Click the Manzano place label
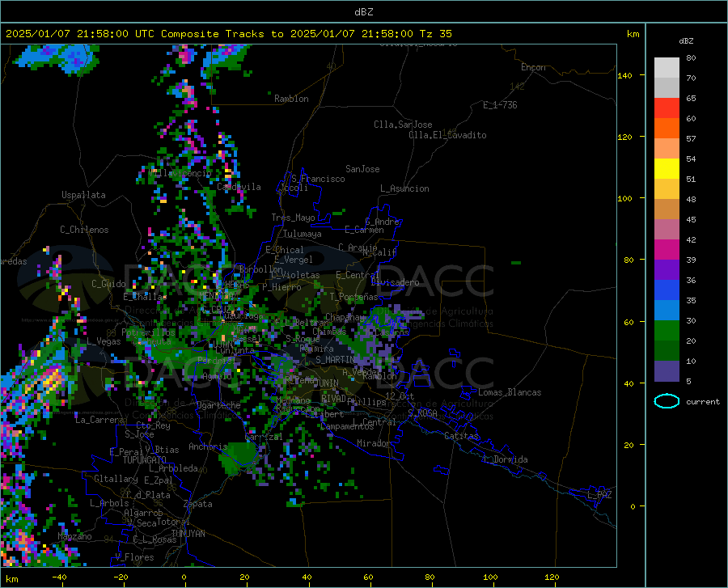The width and height of the screenshot is (728, 588). tap(74, 536)
